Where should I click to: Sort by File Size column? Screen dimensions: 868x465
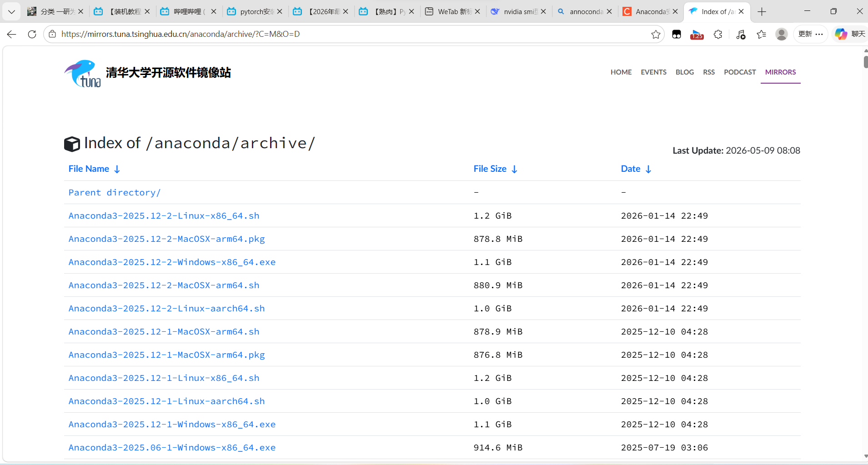pyautogui.click(x=495, y=169)
